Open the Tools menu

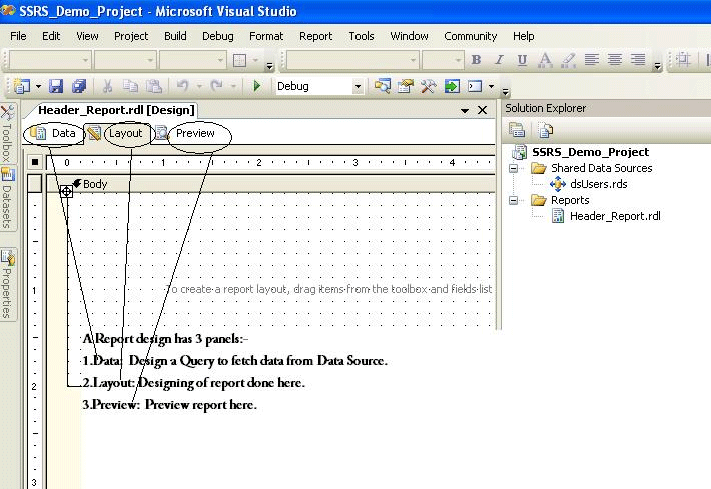click(x=361, y=36)
